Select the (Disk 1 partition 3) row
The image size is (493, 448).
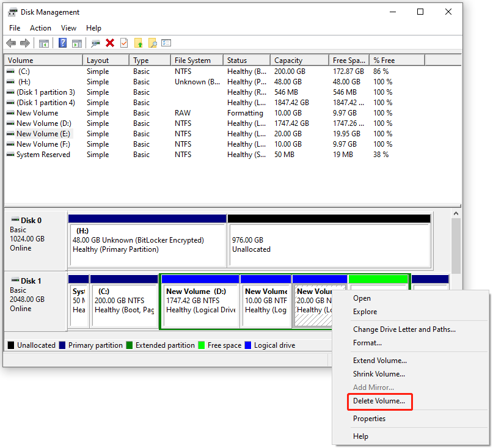pyautogui.click(x=233, y=92)
